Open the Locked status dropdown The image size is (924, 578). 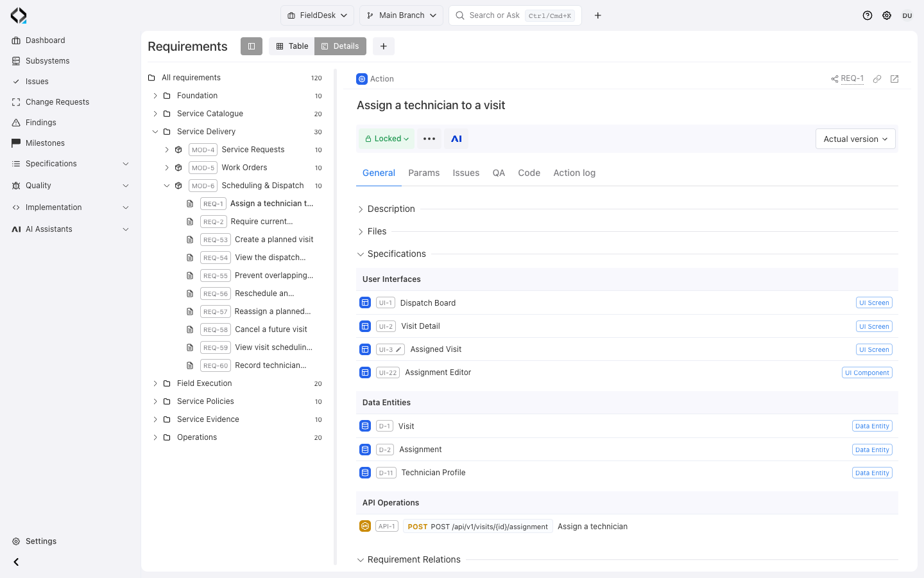(386, 139)
